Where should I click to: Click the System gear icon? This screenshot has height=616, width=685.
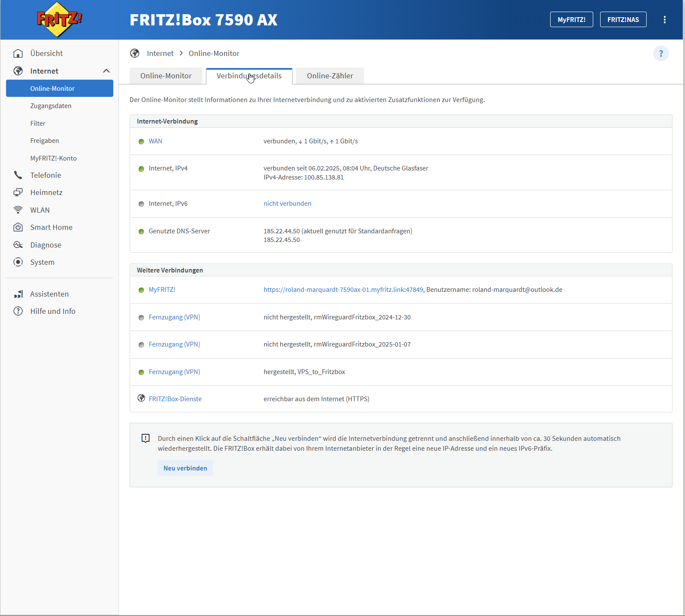[x=18, y=262]
